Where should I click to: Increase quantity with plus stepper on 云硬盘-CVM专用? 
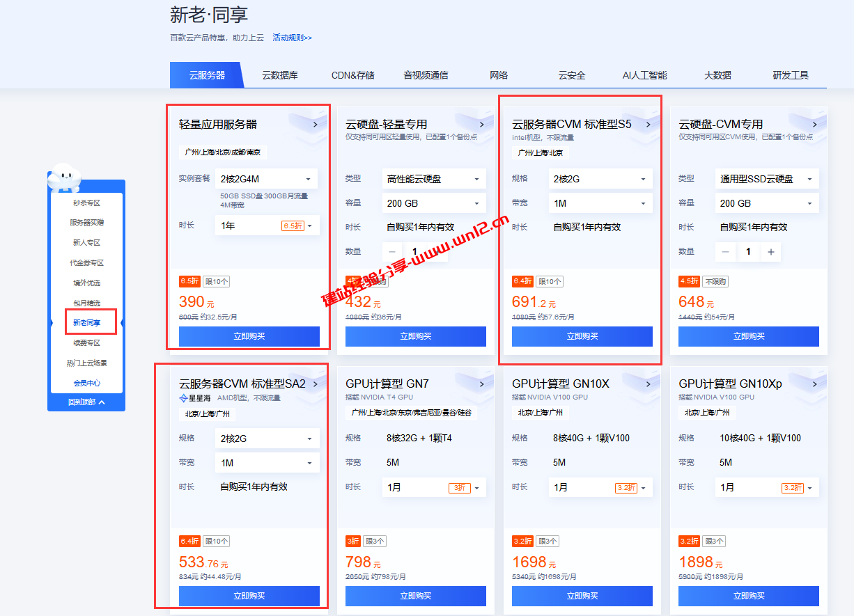pos(772,251)
